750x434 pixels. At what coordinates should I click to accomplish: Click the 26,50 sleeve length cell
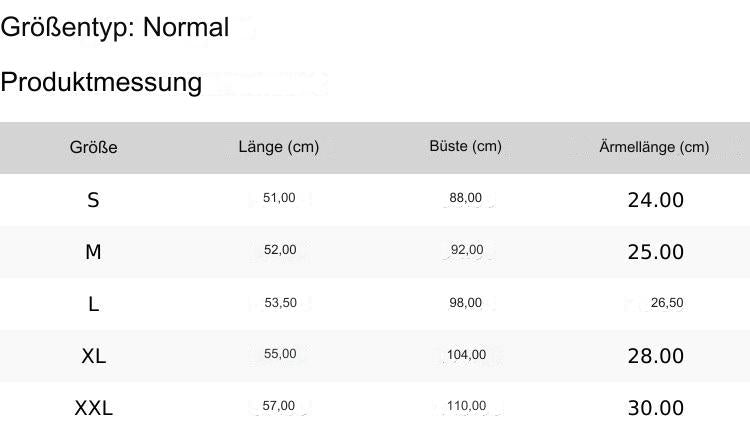(666, 303)
